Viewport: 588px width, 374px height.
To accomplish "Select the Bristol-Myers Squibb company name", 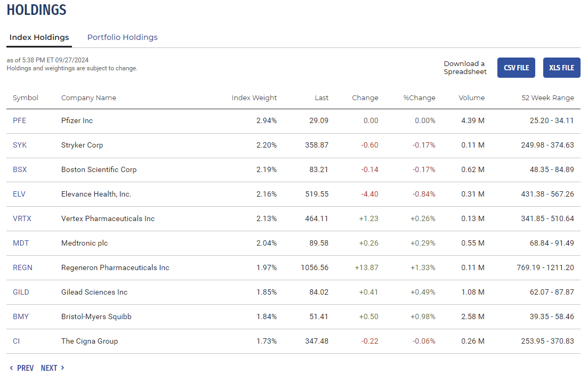I will tap(96, 316).
